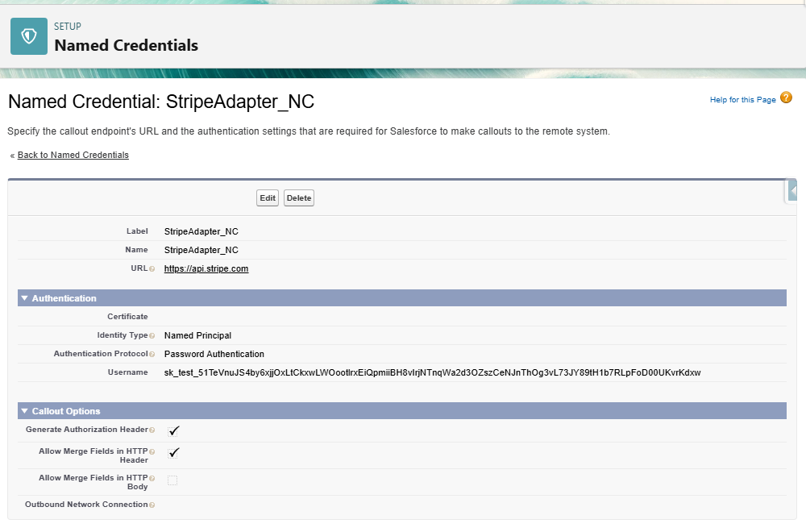Expand the side panel arrow tab
Image resolution: width=806 pixels, height=532 pixels.
click(792, 191)
